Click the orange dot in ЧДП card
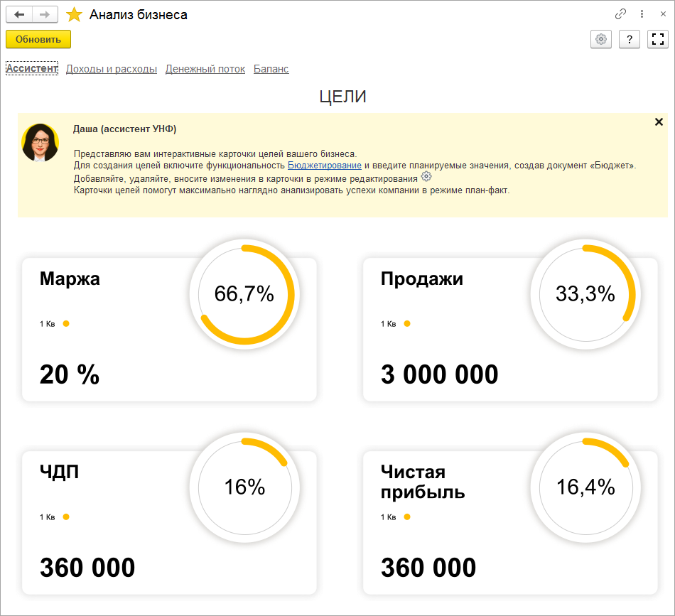 coord(66,517)
